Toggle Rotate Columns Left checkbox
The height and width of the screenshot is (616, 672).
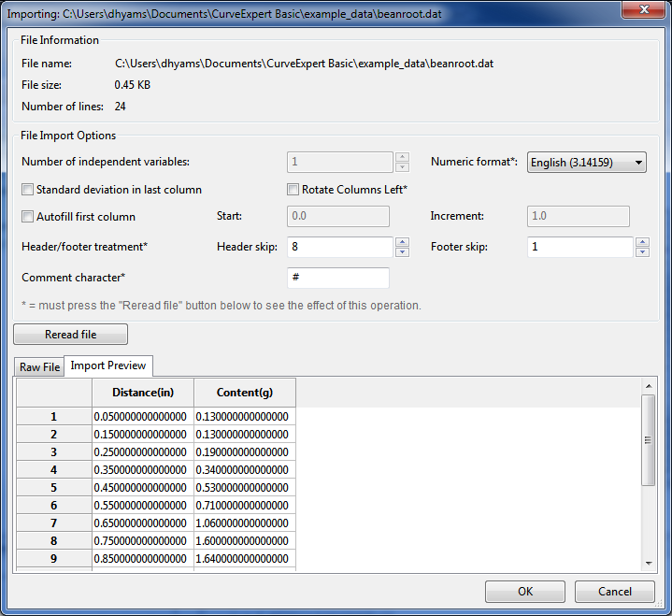pyautogui.click(x=293, y=190)
